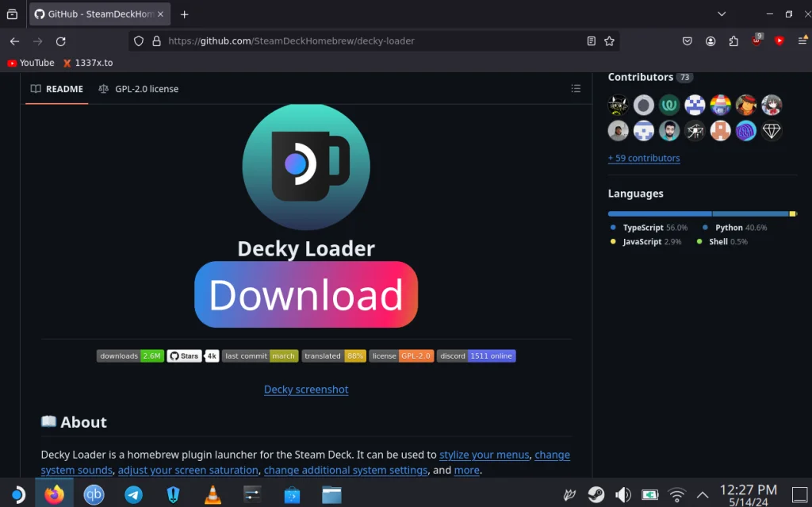Open the red YouTube extension icon
This screenshot has width=812, height=507.
779,41
